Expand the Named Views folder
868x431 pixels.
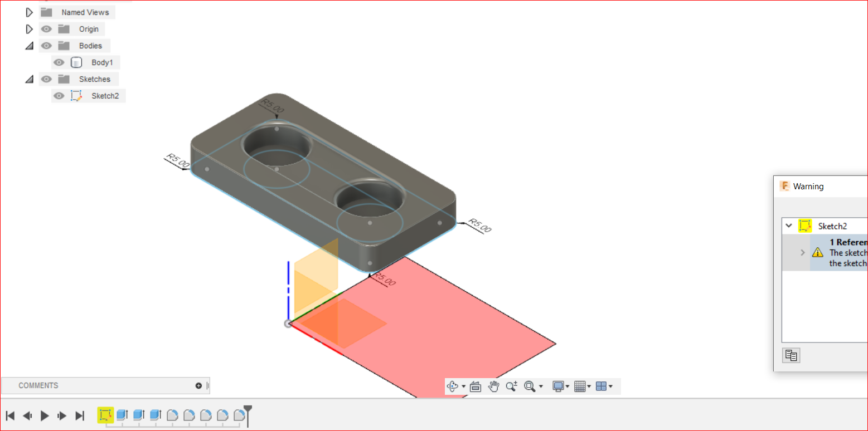[x=29, y=12]
